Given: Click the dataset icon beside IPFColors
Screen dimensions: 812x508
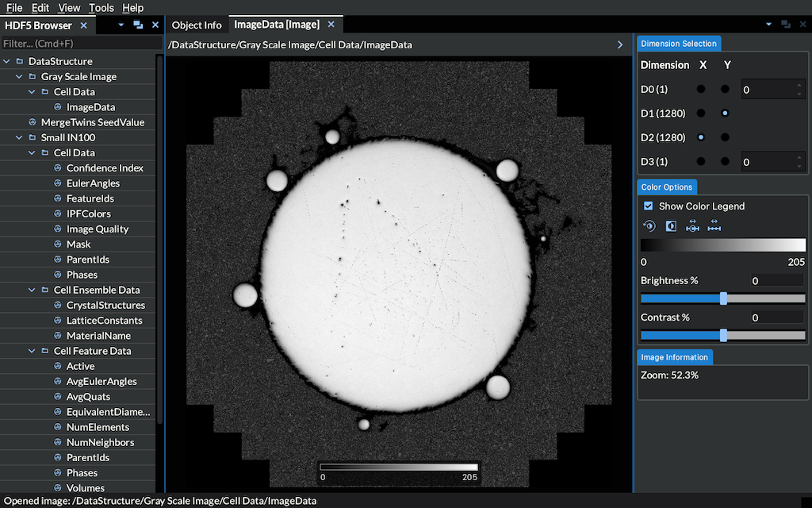Looking at the screenshot, I should coord(58,214).
